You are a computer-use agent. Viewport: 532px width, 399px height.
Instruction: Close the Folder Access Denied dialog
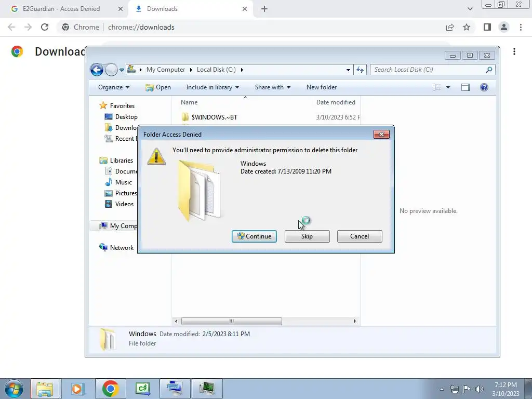click(x=381, y=135)
